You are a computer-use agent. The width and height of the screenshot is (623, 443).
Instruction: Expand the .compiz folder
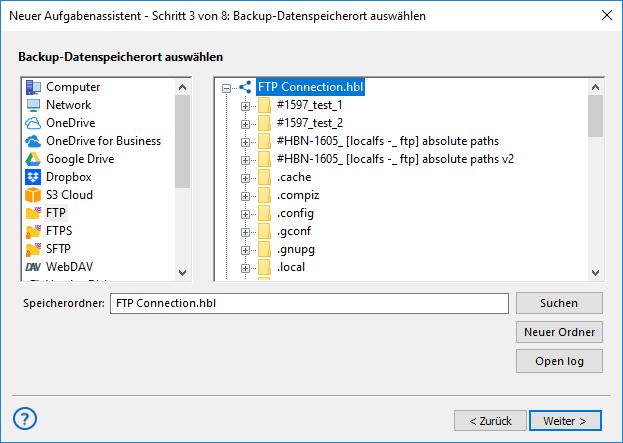[245, 196]
